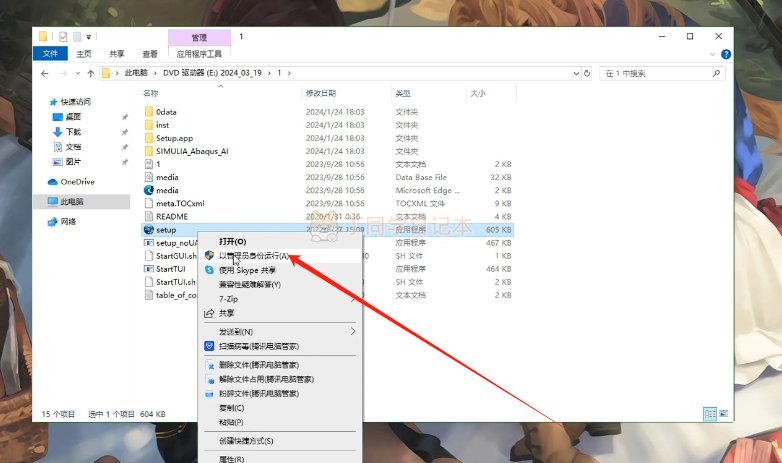The height and width of the screenshot is (463, 782).
Task: Click the admin shield icon in context menu
Action: [209, 255]
